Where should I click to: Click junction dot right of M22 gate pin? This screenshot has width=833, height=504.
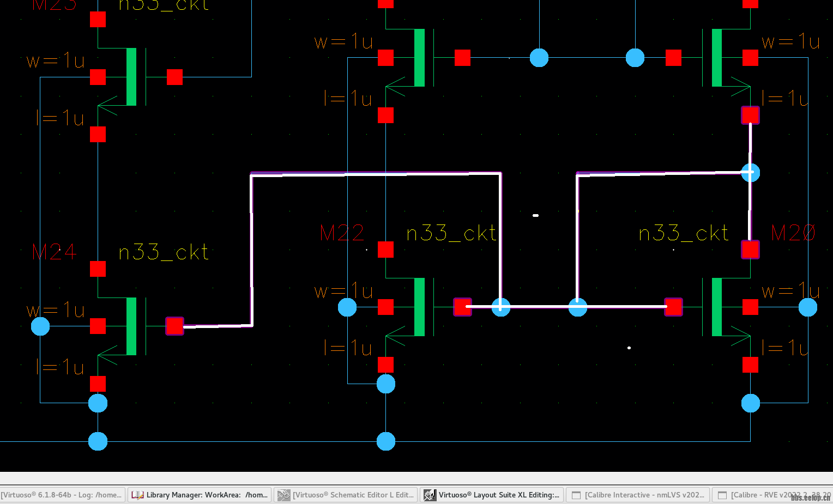pyautogui.click(x=501, y=307)
